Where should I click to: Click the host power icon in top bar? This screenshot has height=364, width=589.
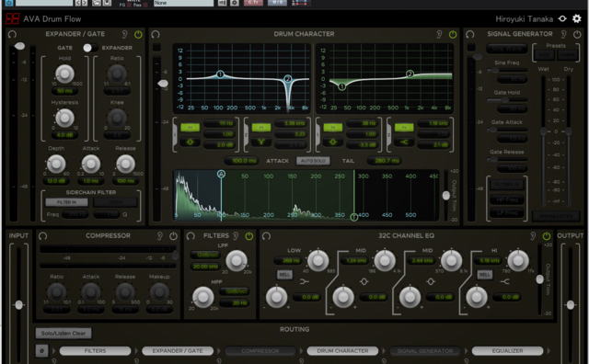(x=9, y=3)
